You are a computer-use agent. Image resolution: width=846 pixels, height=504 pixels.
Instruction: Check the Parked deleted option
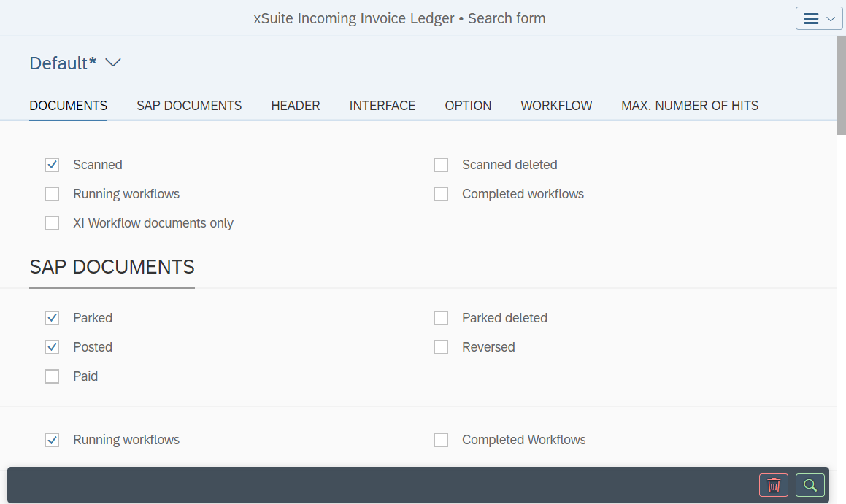click(441, 318)
